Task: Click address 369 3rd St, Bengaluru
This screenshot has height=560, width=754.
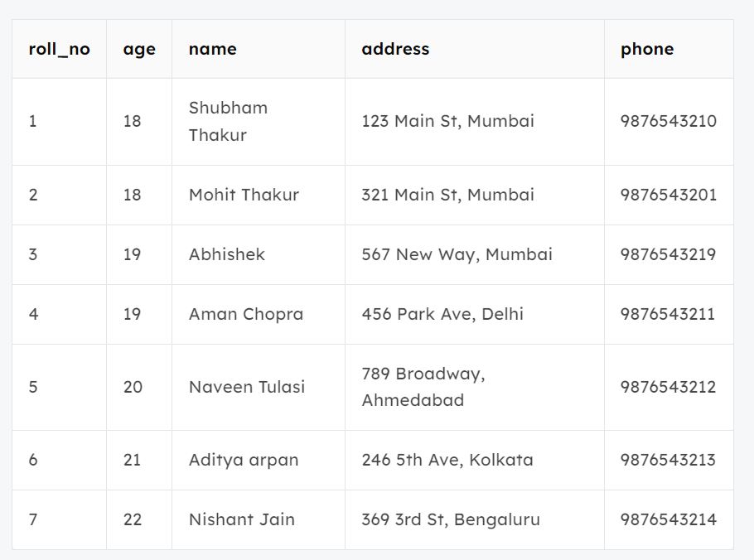Action: tap(451, 519)
